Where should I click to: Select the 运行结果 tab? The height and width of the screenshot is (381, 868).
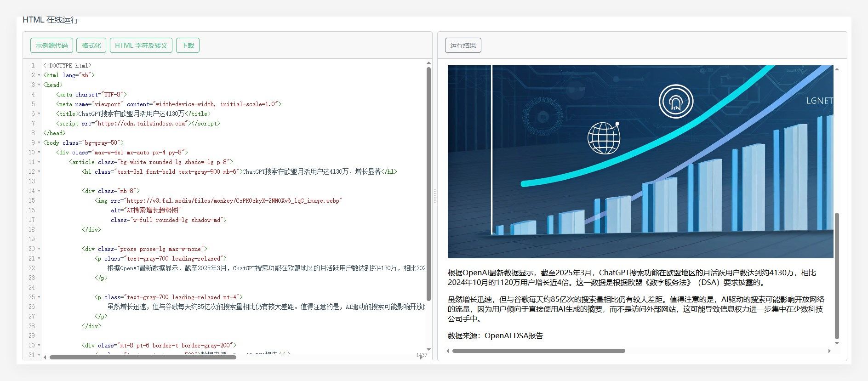pos(463,45)
